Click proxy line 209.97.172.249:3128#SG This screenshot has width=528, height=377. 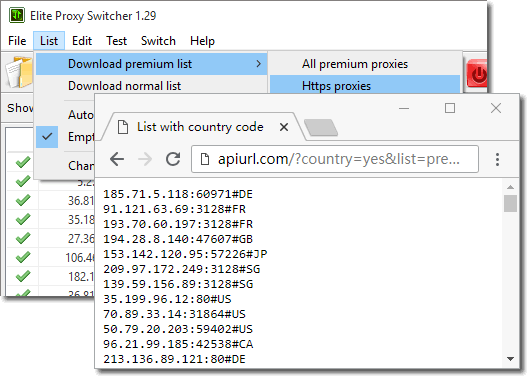pyautogui.click(x=182, y=269)
